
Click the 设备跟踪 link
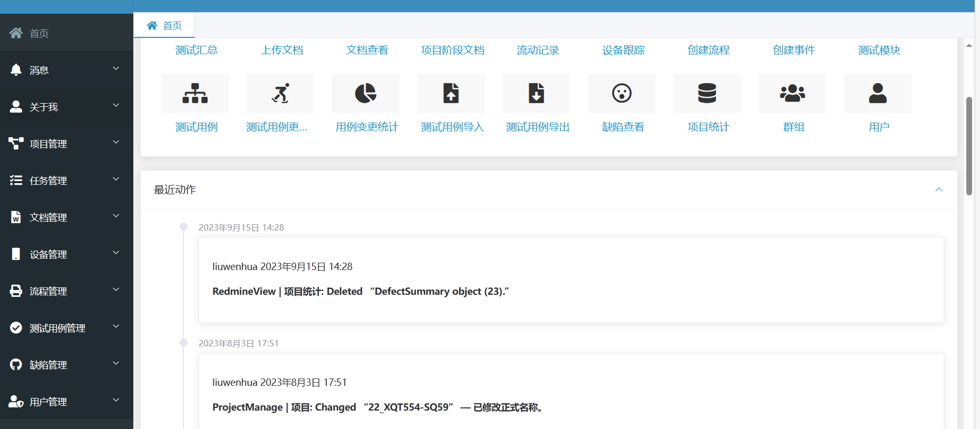623,50
